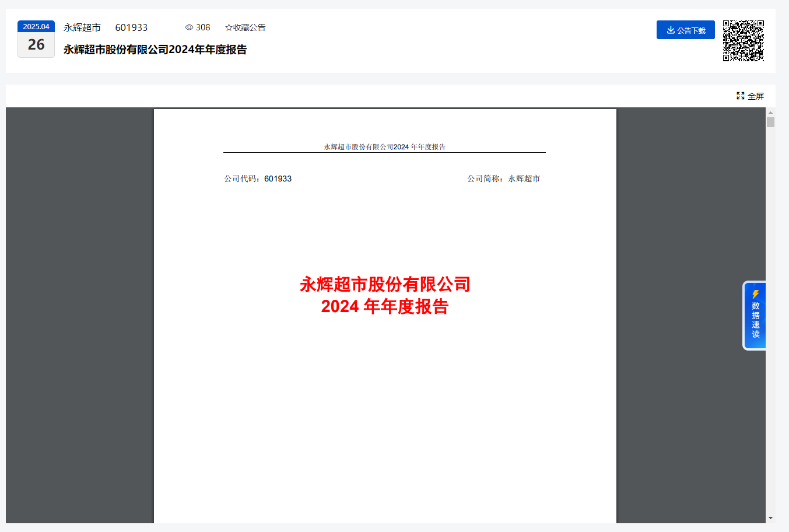The height and width of the screenshot is (532, 789).
Task: Click the document page header line text
Action: pyautogui.click(x=385, y=147)
